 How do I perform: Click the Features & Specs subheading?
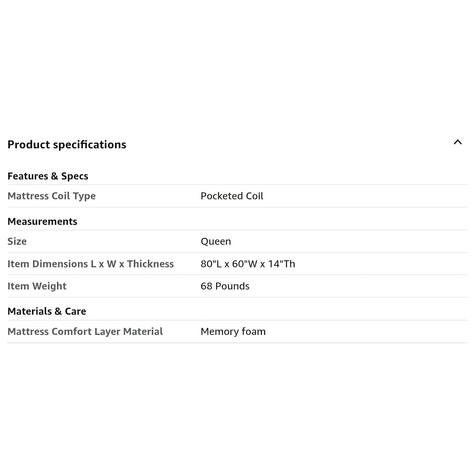tap(48, 176)
